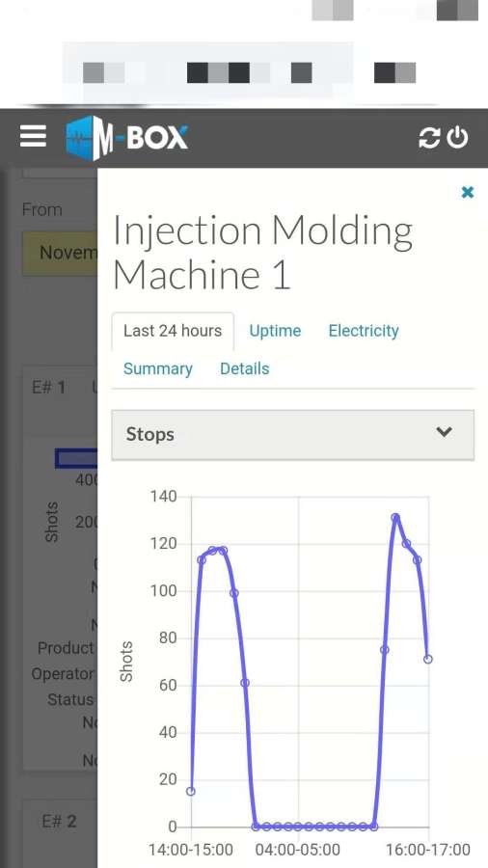Click the power logout icon
488x868 pixels.
[457, 138]
